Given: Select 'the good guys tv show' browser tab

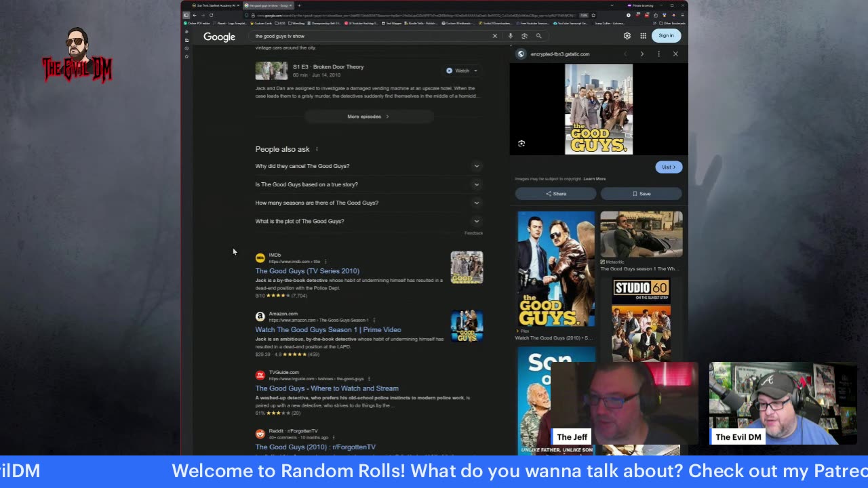Looking at the screenshot, I should click(267, 5).
